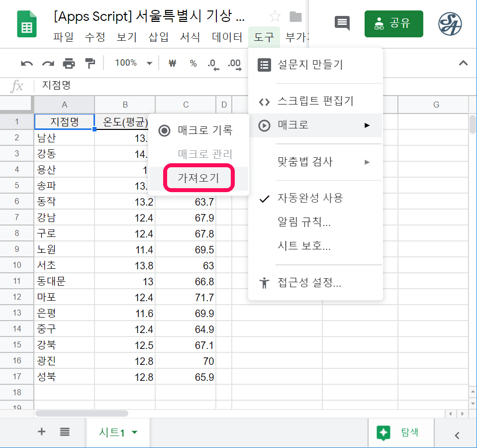Click the undo arrow icon

click(x=27, y=63)
